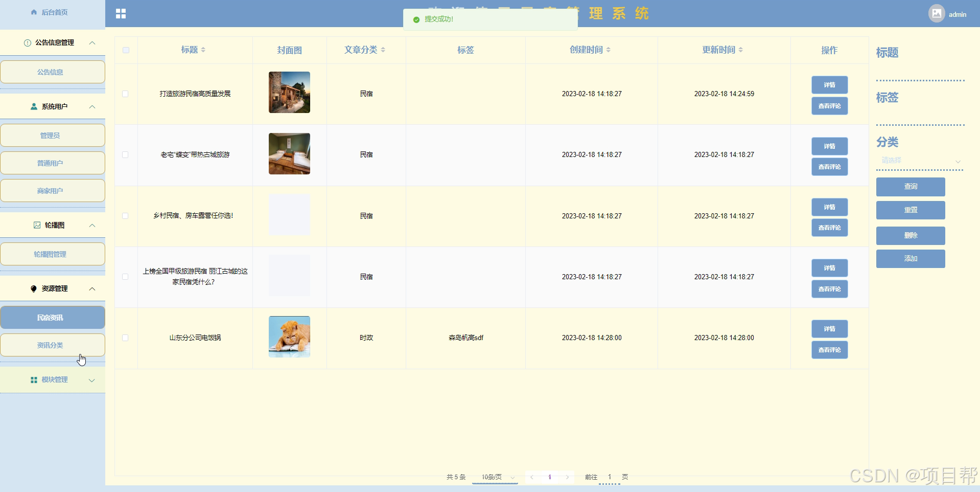Collapse the 资源管理 menu section
Image resolution: width=980 pixels, height=492 pixels.
(92, 288)
